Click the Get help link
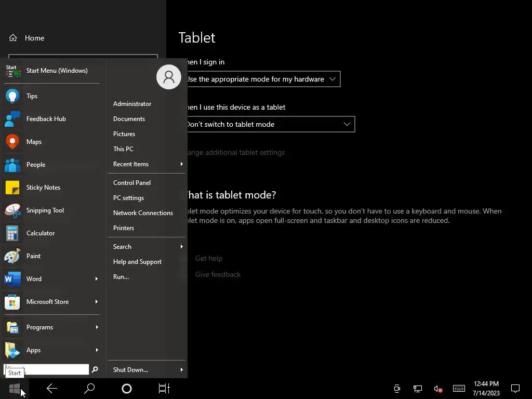Screen dimensions: 532x399 click(x=209, y=258)
